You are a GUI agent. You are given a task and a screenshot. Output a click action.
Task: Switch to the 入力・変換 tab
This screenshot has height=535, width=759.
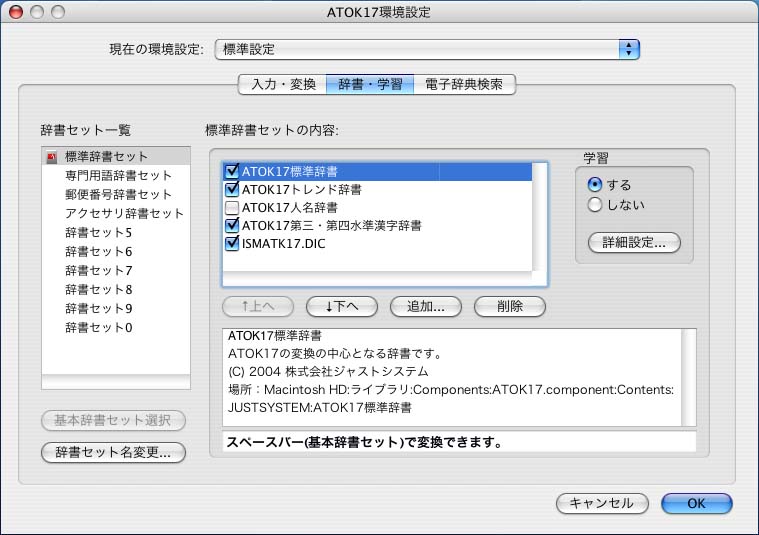[283, 84]
